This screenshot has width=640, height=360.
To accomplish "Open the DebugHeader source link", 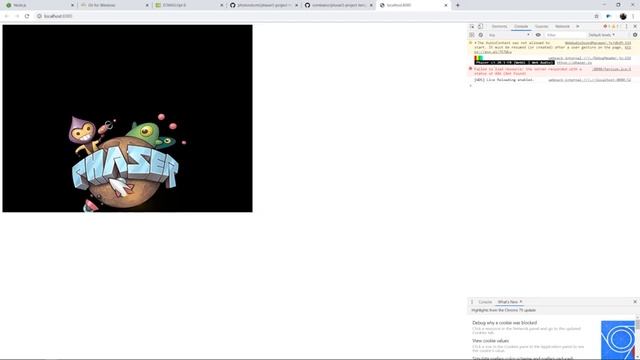I will 589,58.
